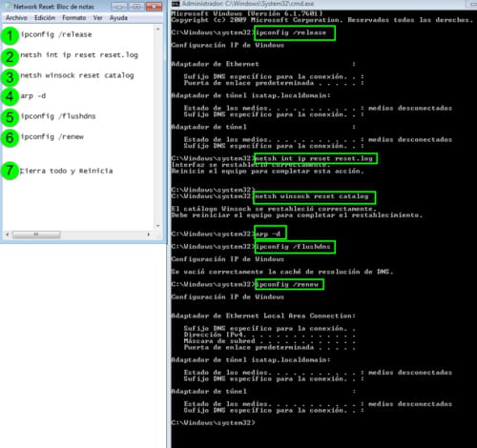Open the Formato menu
Viewport: 477px width, 448px height.
[74, 18]
